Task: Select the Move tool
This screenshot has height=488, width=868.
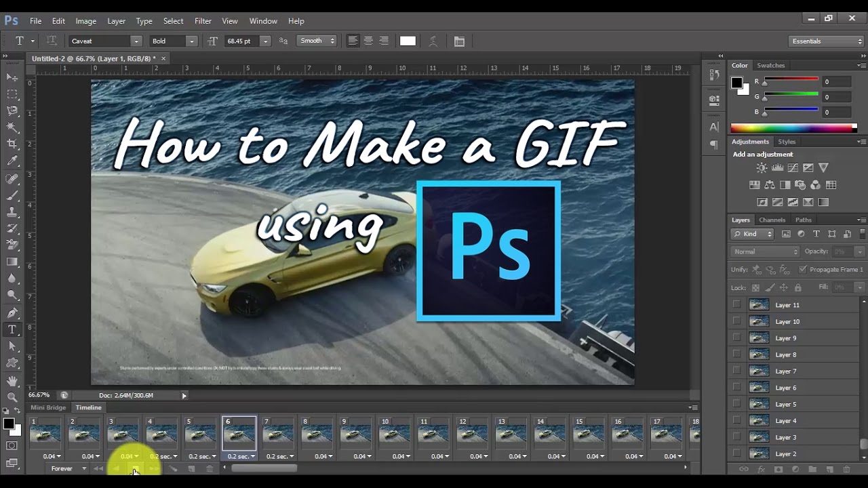Action: coord(12,78)
